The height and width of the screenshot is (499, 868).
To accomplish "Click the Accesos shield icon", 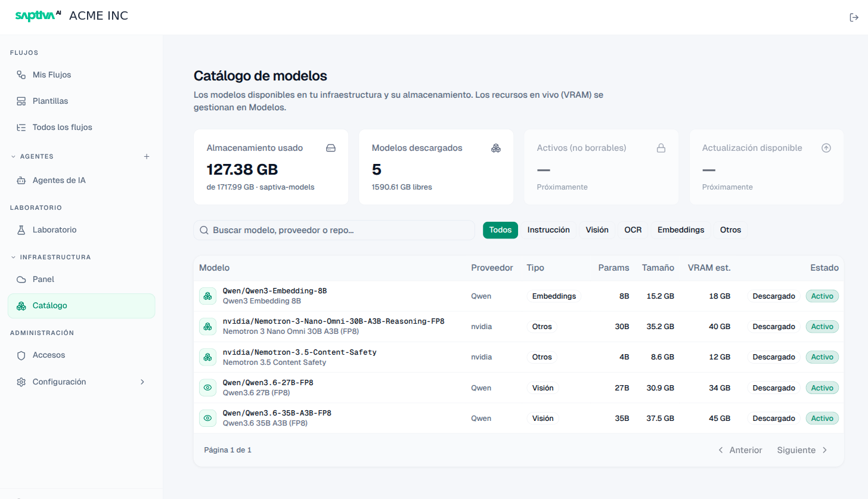I will 21,355.
